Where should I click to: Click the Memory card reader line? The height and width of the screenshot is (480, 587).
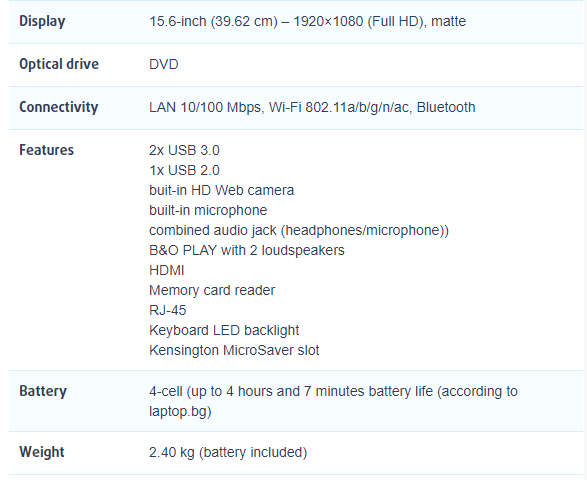point(212,290)
